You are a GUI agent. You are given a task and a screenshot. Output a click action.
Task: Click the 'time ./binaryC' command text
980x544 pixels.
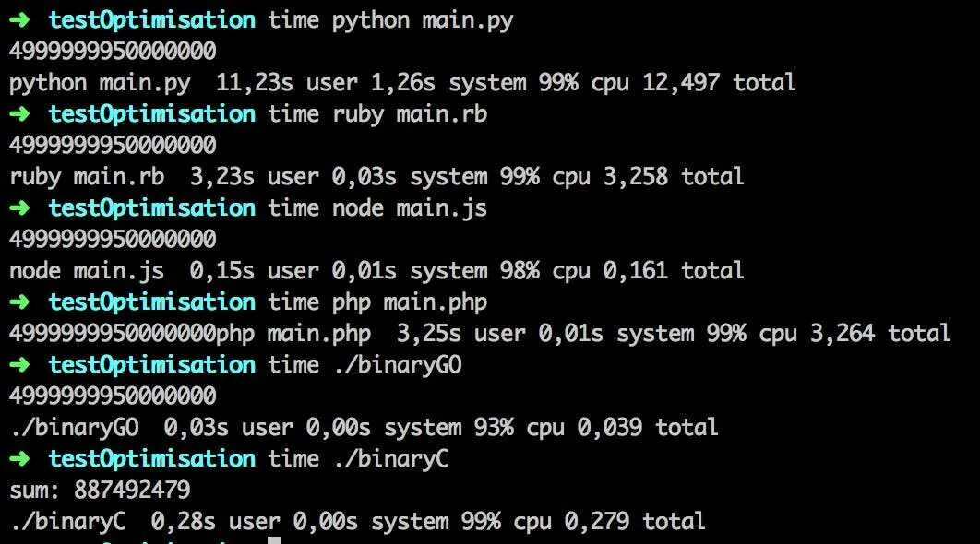point(358,459)
